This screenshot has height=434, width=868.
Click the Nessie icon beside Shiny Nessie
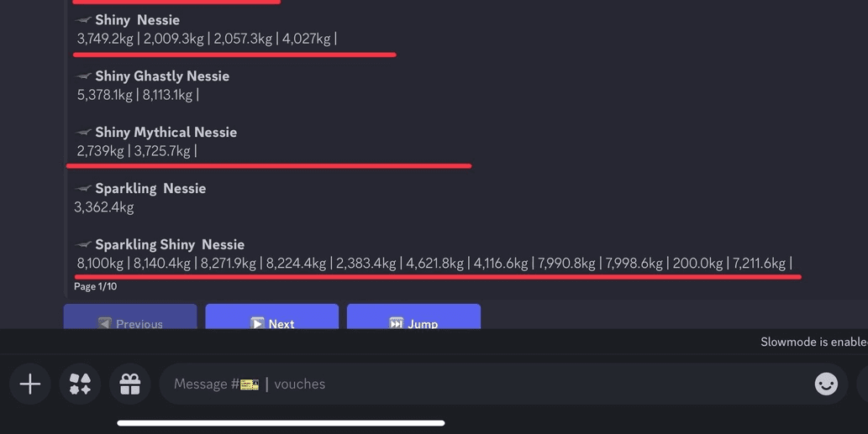point(83,20)
